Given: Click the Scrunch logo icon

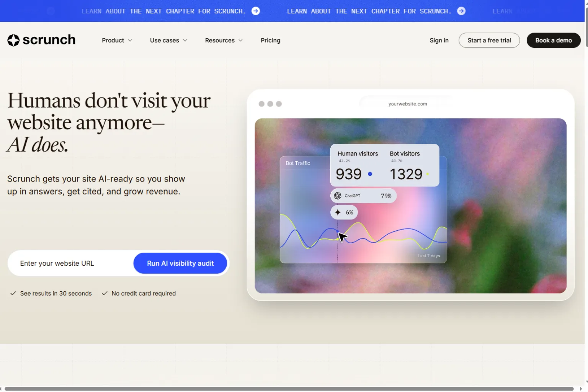Looking at the screenshot, I should pyautogui.click(x=13, y=40).
